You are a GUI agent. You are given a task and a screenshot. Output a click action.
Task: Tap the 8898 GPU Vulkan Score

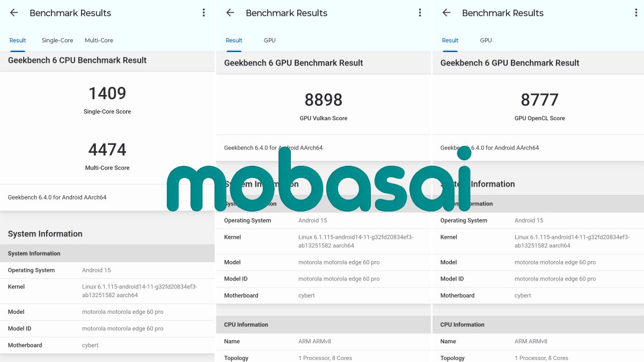click(x=323, y=100)
